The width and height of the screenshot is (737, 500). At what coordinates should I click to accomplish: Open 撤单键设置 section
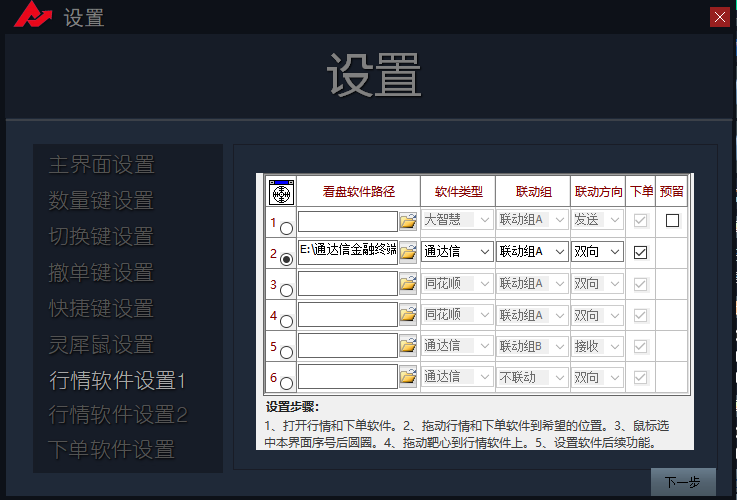(101, 273)
